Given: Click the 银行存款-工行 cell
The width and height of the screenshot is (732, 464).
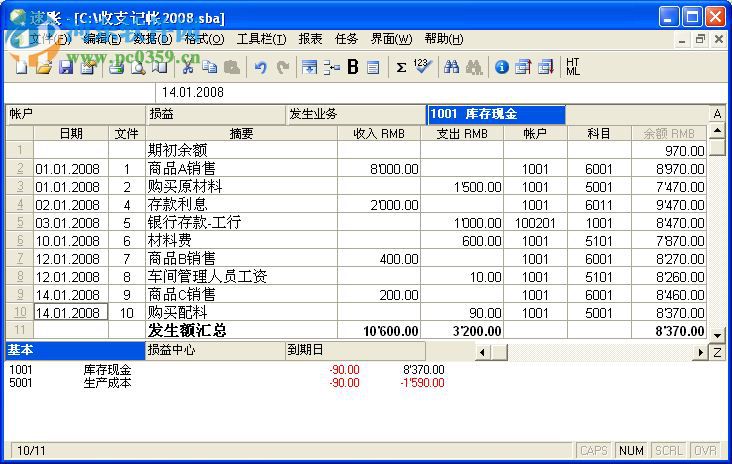Looking at the screenshot, I should (241, 223).
